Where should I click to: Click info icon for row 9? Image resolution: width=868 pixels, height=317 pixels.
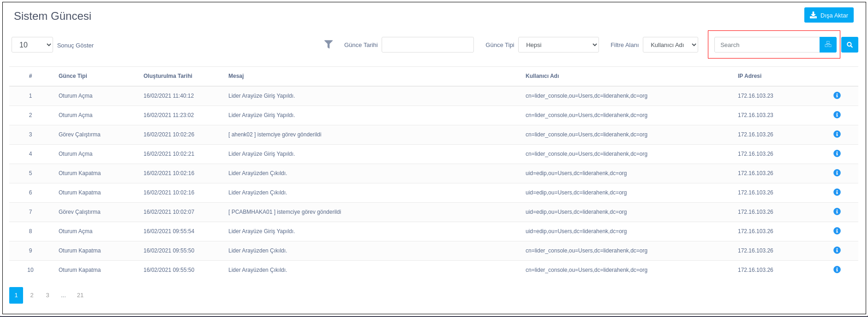coord(837,250)
